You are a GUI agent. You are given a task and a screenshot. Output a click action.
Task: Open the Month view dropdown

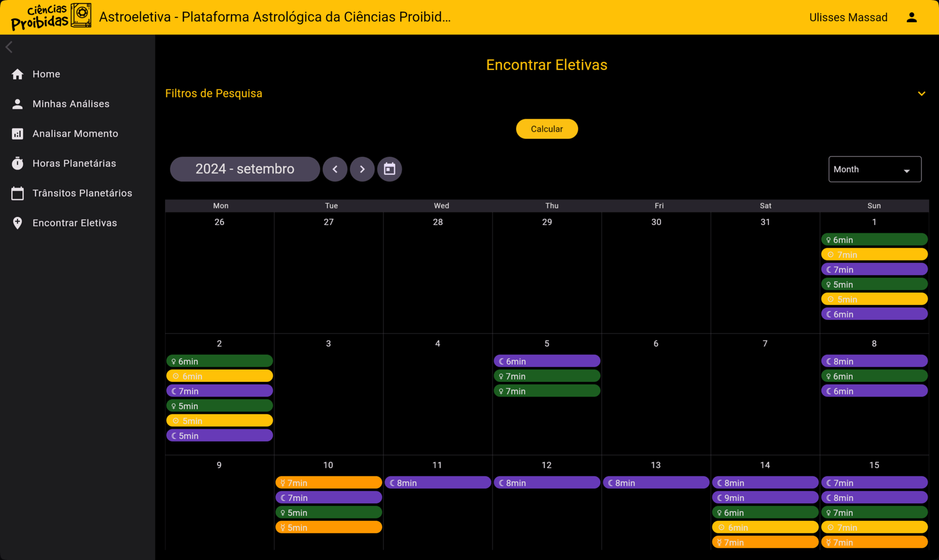click(874, 169)
